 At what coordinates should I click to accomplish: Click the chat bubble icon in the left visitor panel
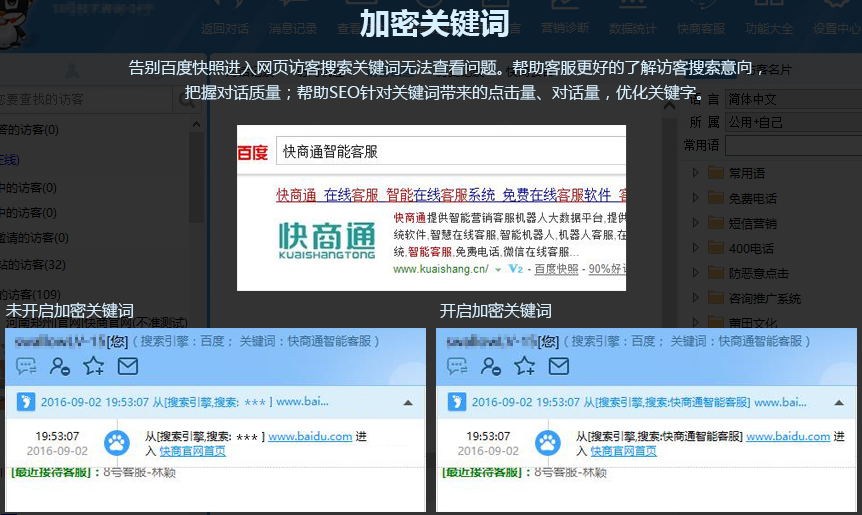pyautogui.click(x=27, y=366)
